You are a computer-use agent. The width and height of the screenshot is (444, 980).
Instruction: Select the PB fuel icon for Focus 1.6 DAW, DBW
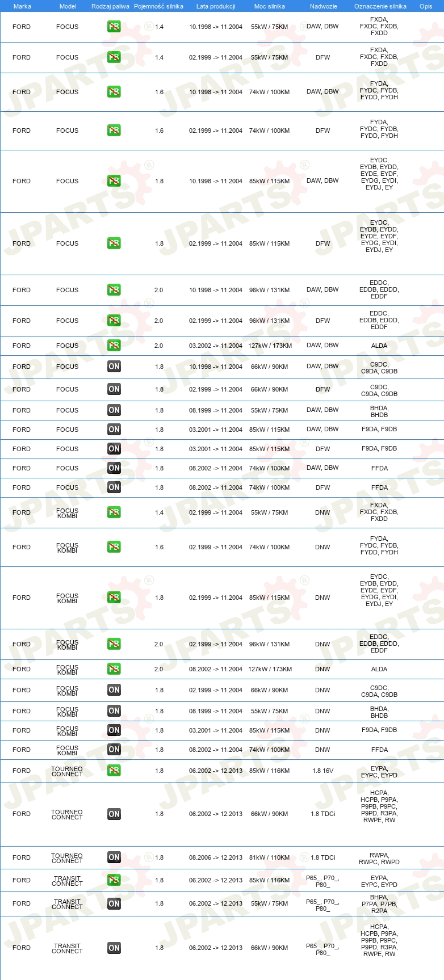(114, 92)
